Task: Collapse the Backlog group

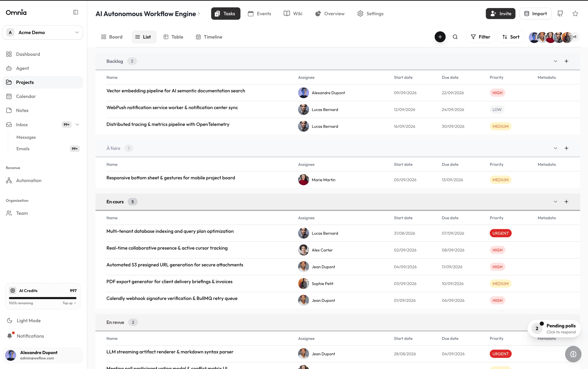Action: click(555, 61)
